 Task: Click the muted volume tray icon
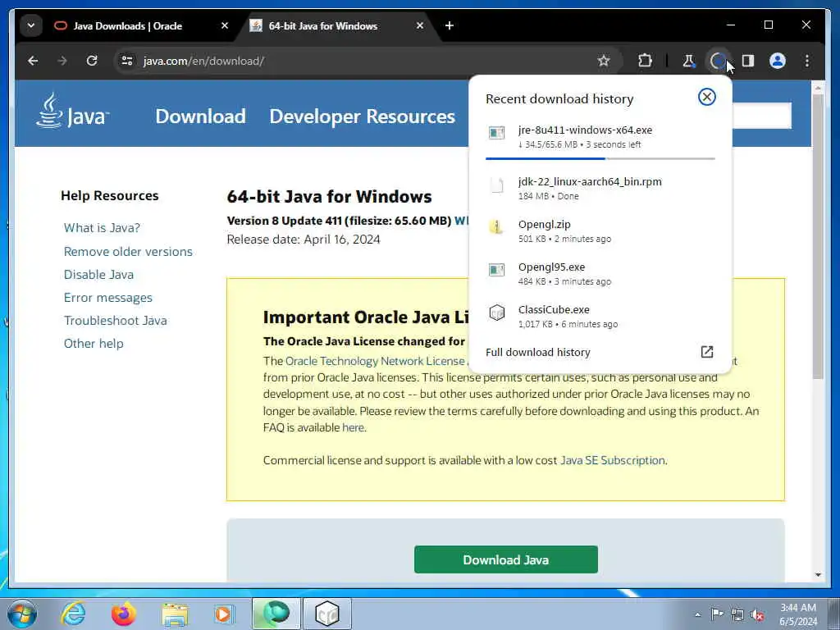point(757,615)
